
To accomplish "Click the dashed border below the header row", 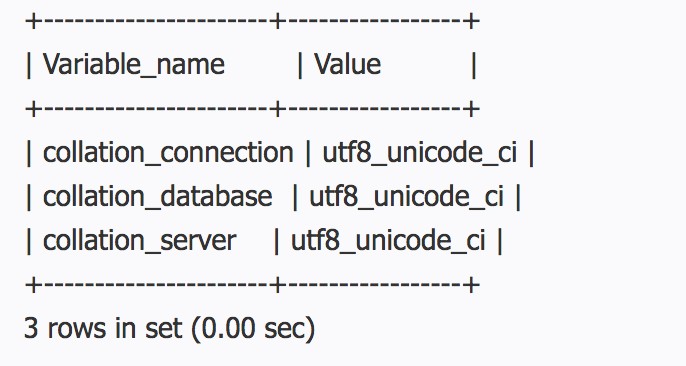I will 252,108.
